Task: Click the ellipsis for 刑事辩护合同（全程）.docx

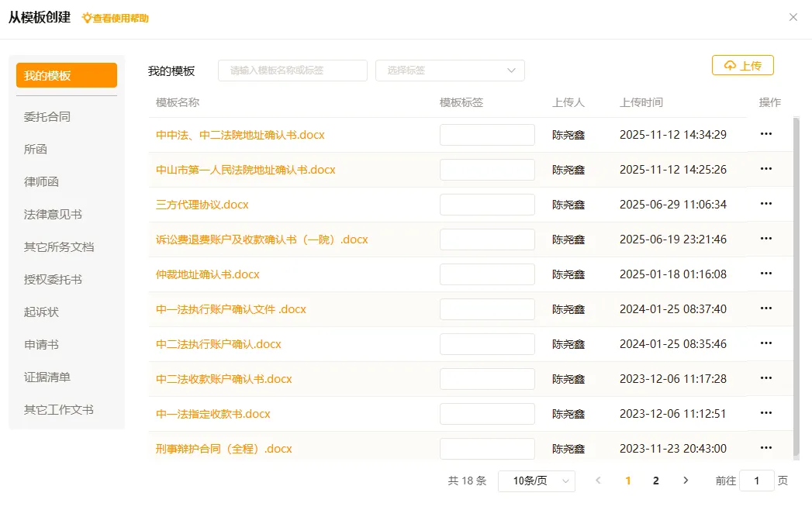Action: coord(765,448)
